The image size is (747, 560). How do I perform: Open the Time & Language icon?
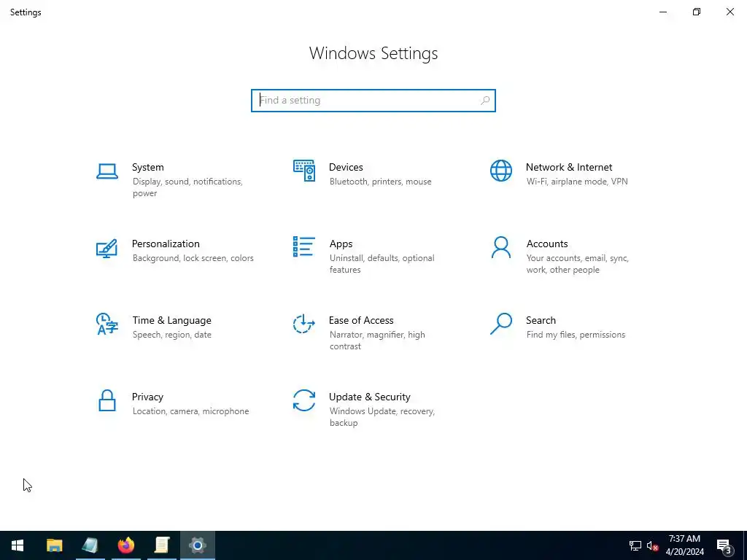pyautogui.click(x=107, y=324)
